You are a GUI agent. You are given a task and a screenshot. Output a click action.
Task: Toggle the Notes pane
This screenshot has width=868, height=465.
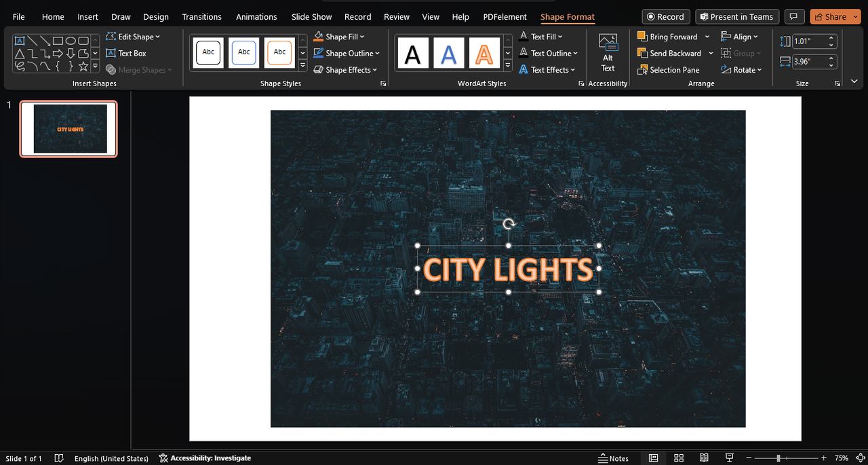coord(613,458)
